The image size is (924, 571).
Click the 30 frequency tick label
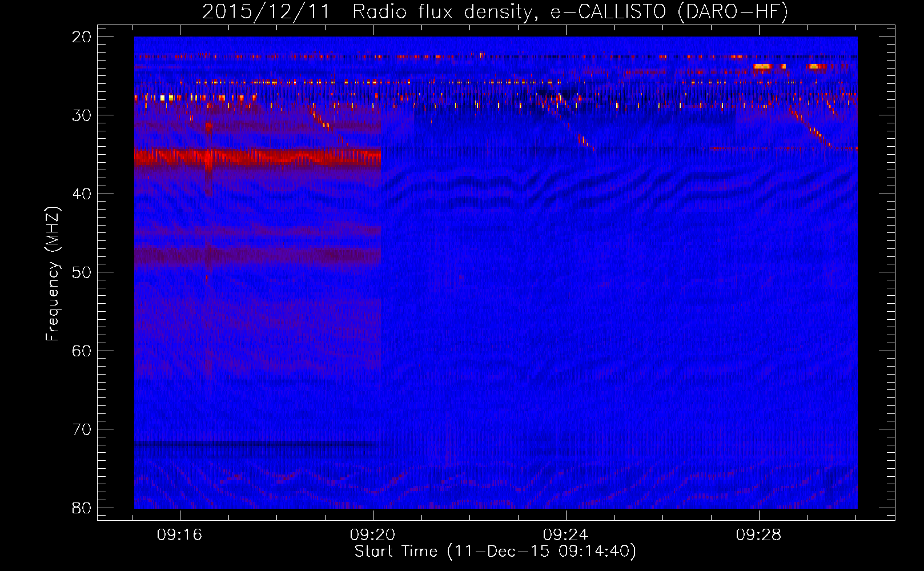tap(82, 115)
